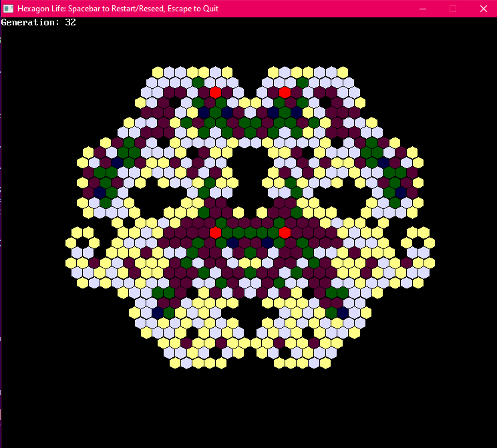Click the empty black area below the pattern
This screenshot has width=497, height=448.
(x=248, y=407)
